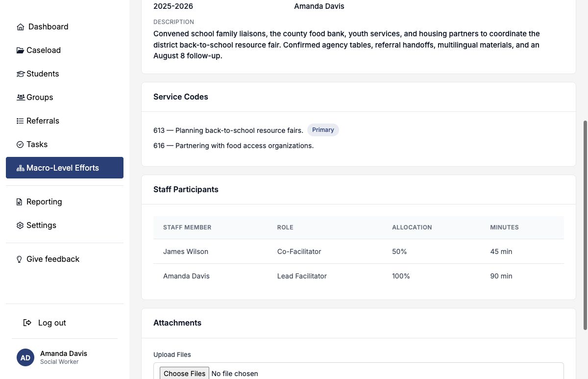This screenshot has width=588, height=379.
Task: Click the Settings gear icon
Action: click(x=20, y=226)
